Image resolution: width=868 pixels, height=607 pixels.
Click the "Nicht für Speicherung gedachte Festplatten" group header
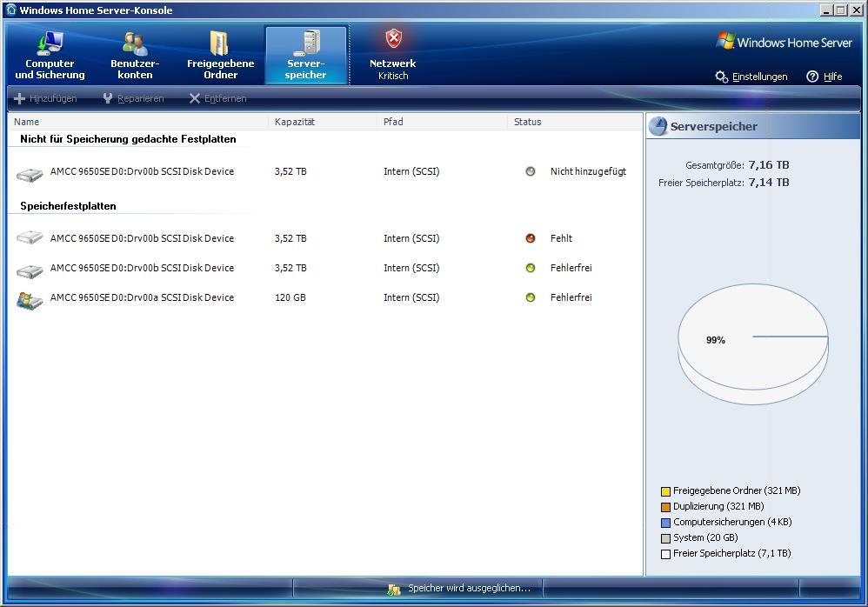[128, 139]
